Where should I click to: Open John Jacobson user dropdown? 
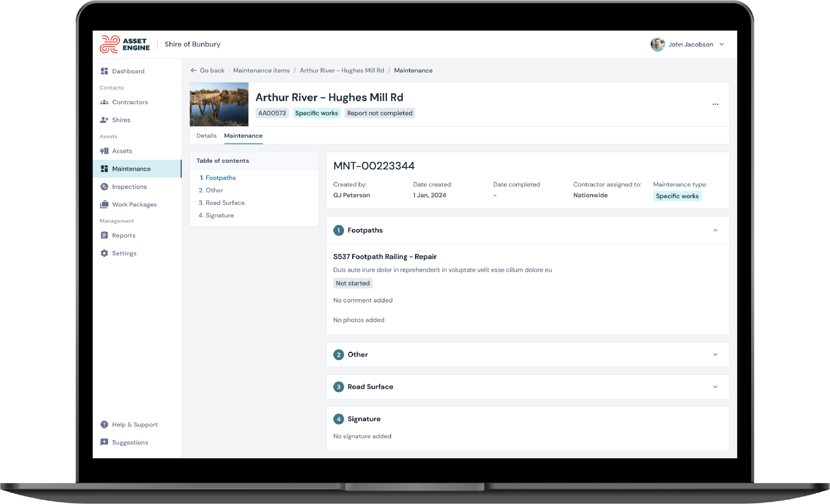[722, 44]
